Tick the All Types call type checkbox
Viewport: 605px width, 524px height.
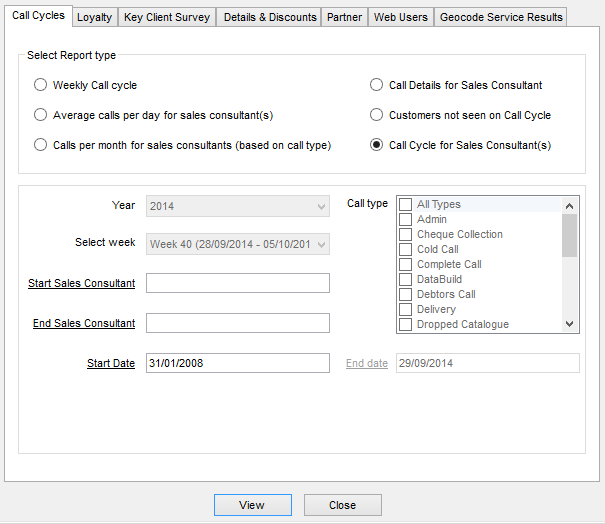click(x=405, y=204)
